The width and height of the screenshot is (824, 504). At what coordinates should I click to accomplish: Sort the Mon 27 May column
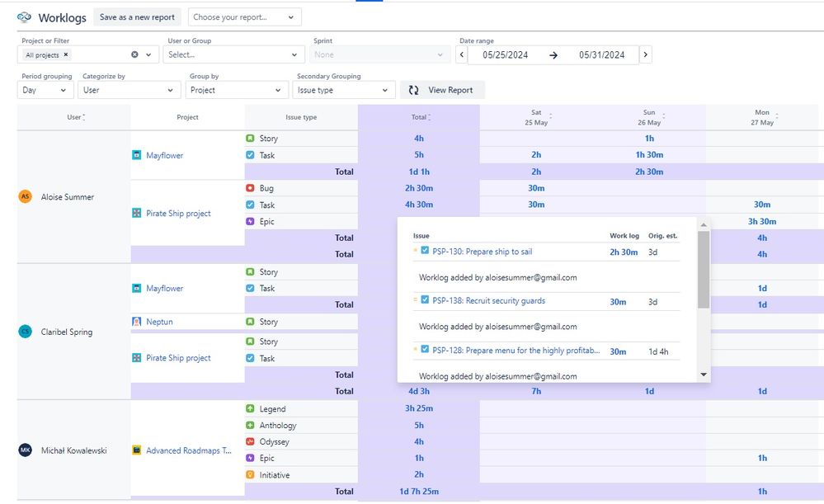click(x=777, y=117)
